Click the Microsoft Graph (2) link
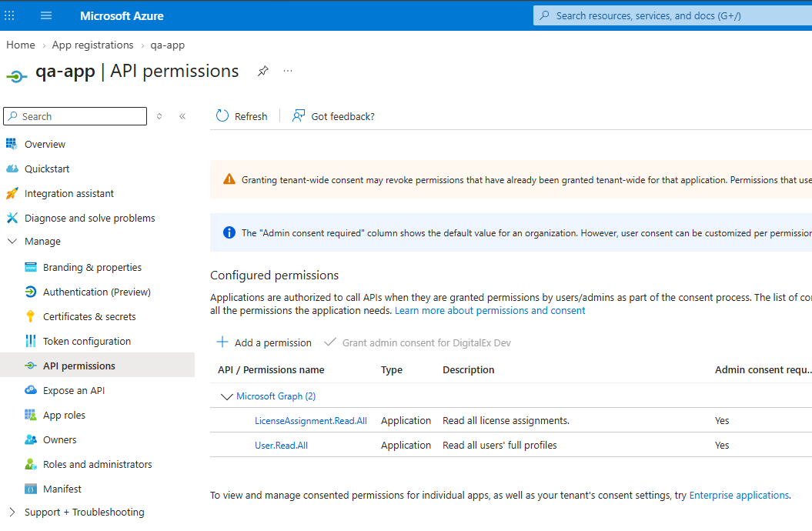The image size is (812, 531). pyautogui.click(x=276, y=396)
